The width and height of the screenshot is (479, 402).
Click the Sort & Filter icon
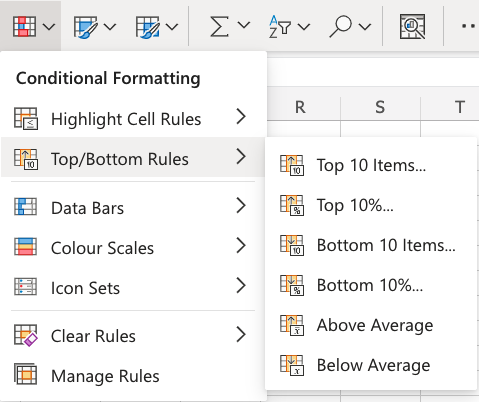[280, 26]
